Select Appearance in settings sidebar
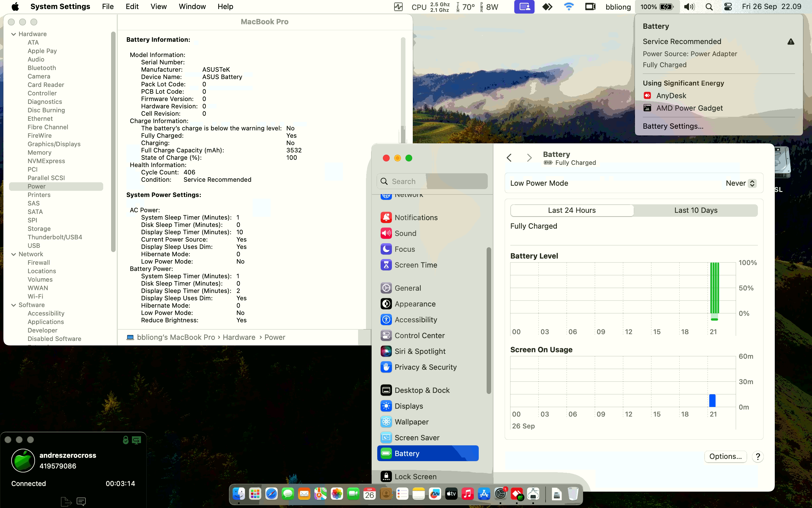The width and height of the screenshot is (812, 508). click(x=428, y=304)
